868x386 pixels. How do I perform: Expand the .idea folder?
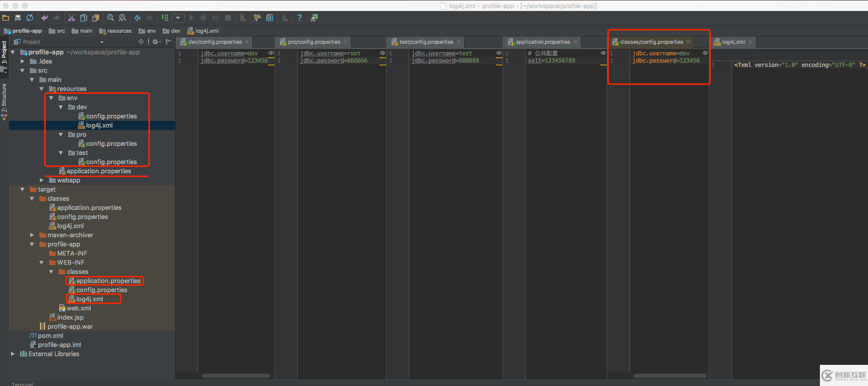pyautogui.click(x=23, y=61)
